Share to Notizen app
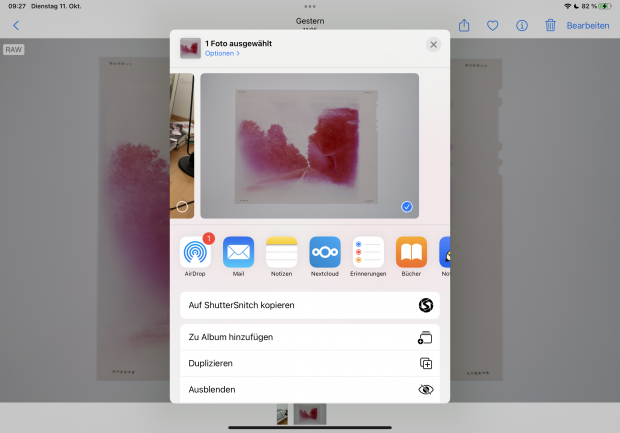Image resolution: width=620 pixels, height=433 pixels. (x=282, y=252)
